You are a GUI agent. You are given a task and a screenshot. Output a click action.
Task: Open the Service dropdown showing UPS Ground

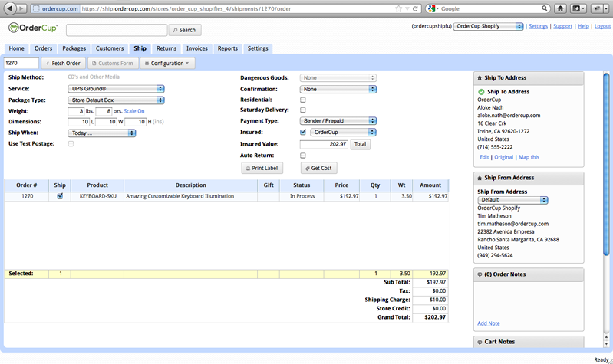click(116, 89)
